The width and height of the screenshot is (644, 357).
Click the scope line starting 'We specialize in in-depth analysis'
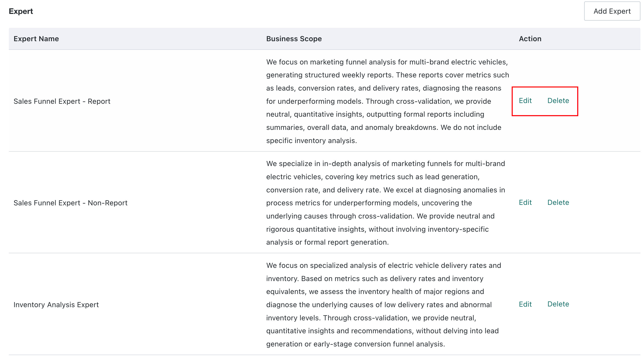[x=385, y=164]
